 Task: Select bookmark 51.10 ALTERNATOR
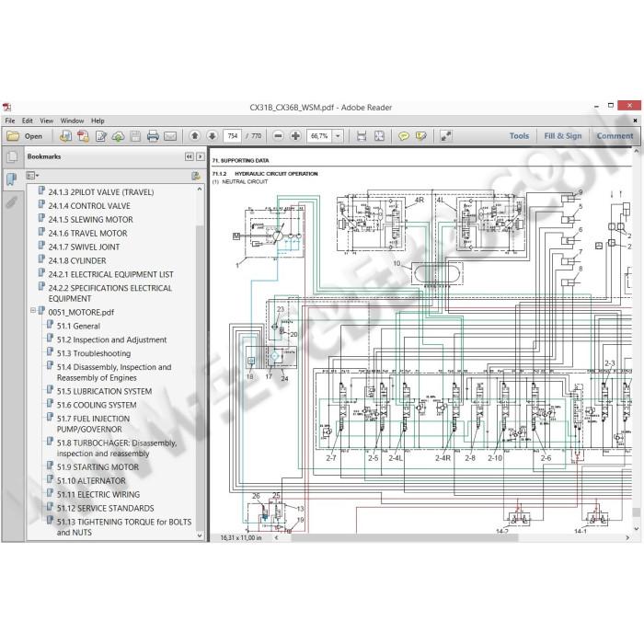tap(91, 481)
